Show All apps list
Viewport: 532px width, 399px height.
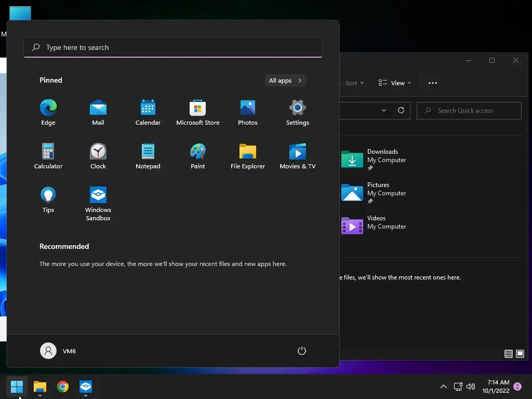285,81
